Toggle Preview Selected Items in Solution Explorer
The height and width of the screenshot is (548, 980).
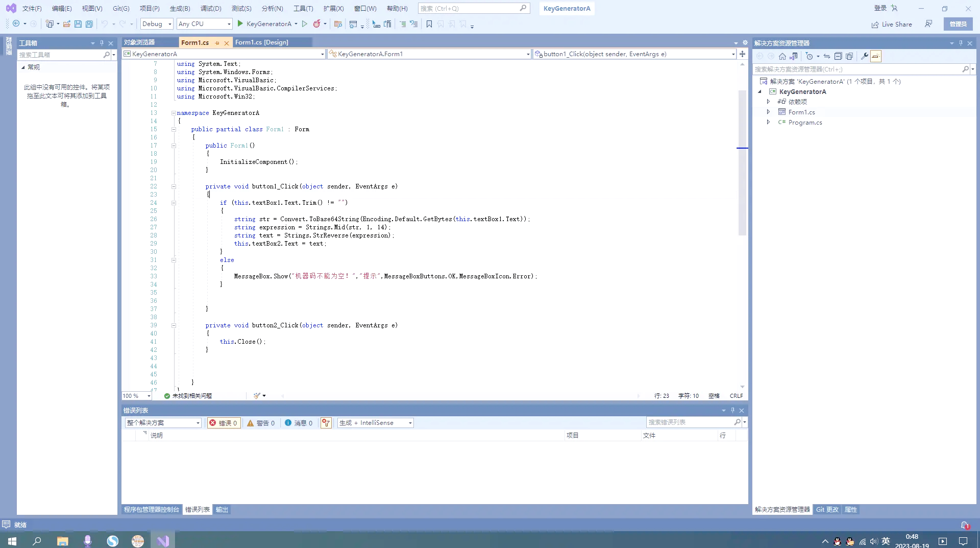876,57
